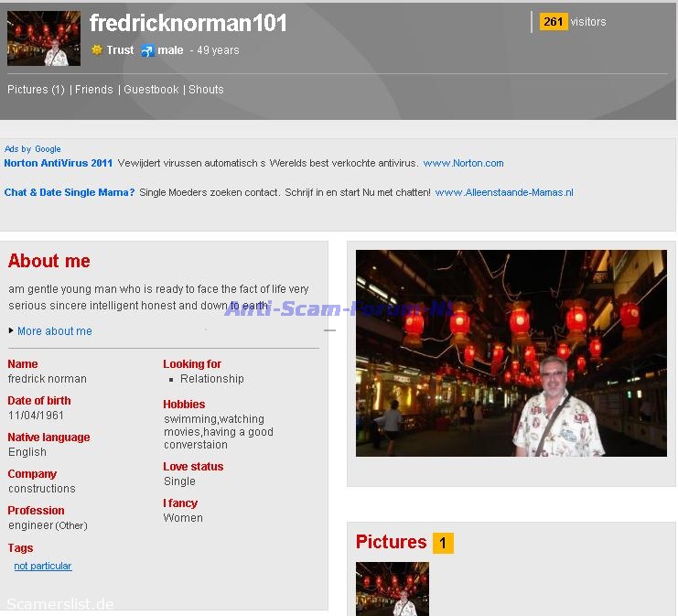Click the not particular tag link

tap(43, 567)
